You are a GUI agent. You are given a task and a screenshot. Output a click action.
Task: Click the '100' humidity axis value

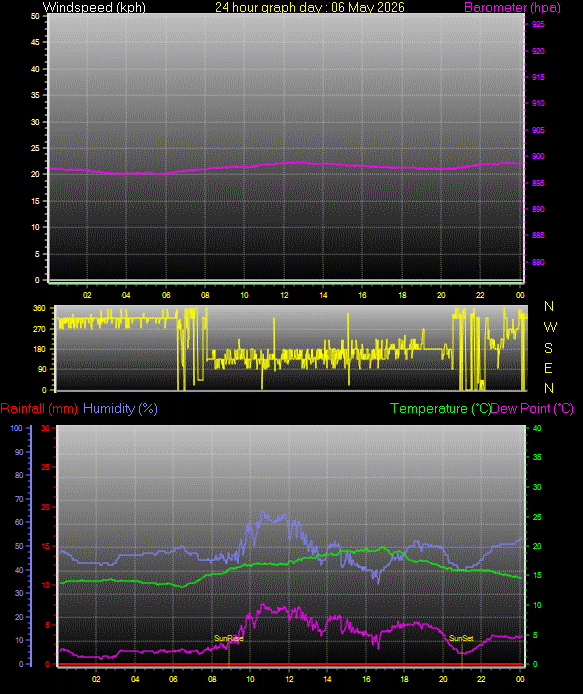[x=16, y=428]
